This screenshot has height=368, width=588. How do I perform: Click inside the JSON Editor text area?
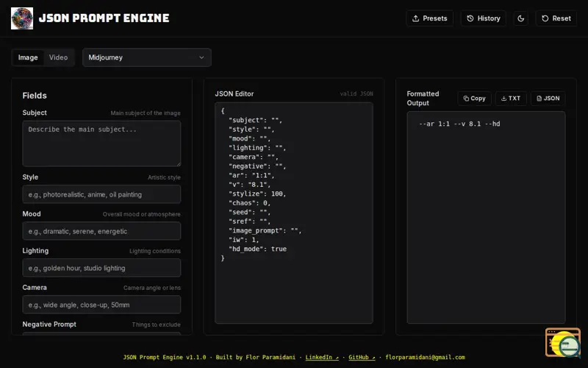(293, 213)
